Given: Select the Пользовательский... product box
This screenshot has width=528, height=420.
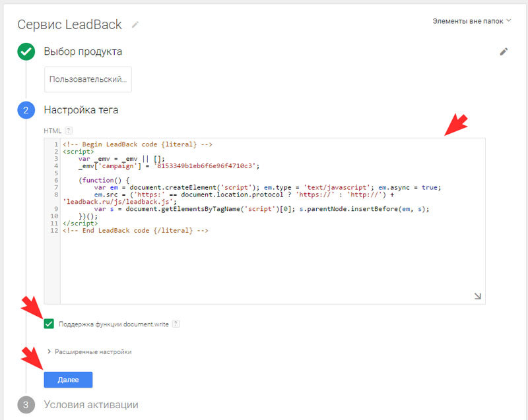Looking at the screenshot, I should (x=88, y=79).
